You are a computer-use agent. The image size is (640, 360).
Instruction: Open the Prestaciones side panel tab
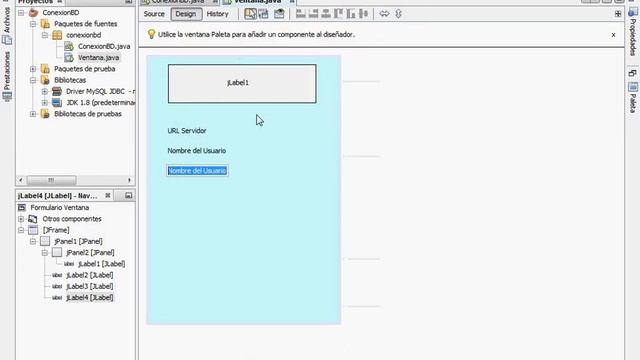point(7,76)
